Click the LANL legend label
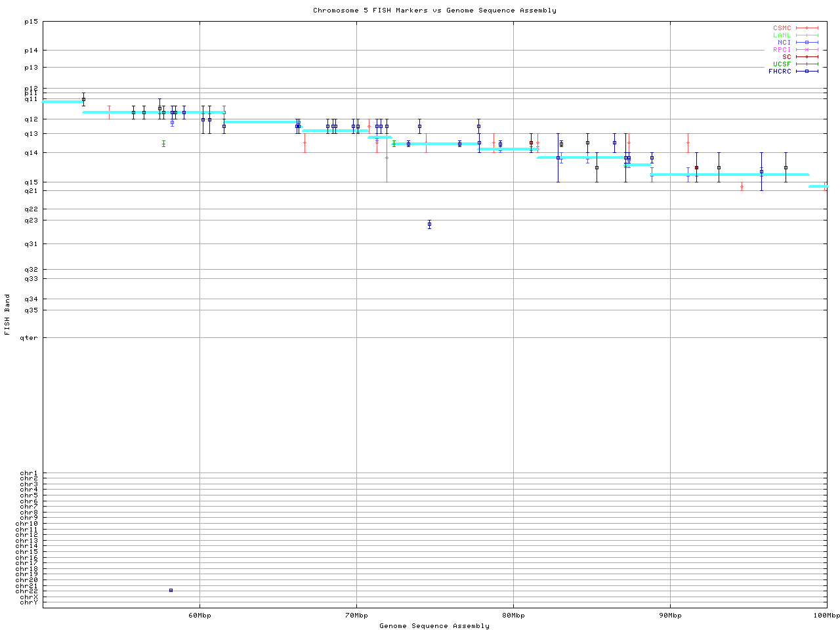 pos(782,35)
